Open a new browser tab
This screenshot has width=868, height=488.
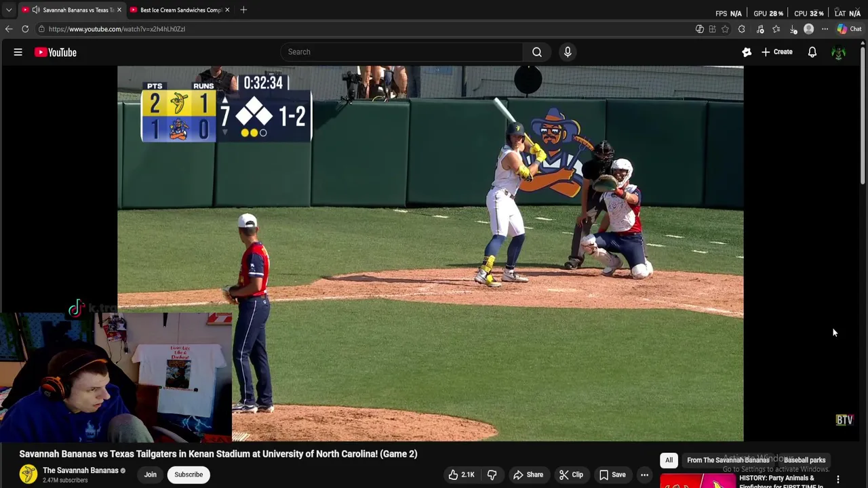(x=243, y=9)
